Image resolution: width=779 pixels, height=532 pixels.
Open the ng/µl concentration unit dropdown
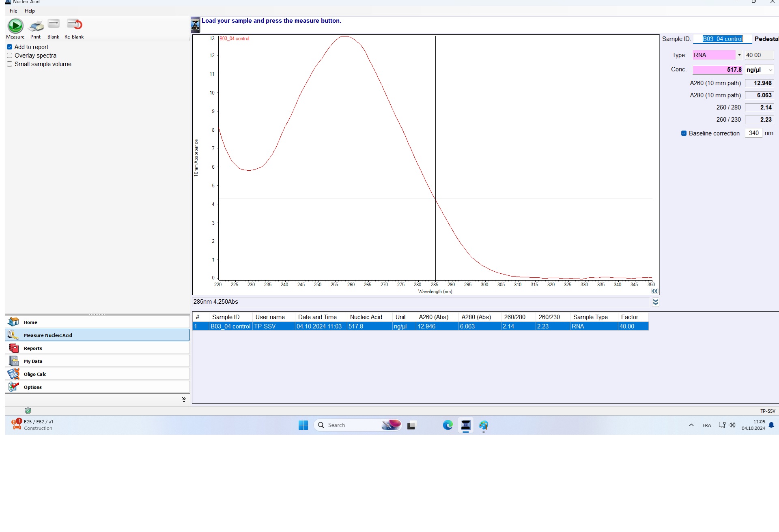tap(770, 70)
